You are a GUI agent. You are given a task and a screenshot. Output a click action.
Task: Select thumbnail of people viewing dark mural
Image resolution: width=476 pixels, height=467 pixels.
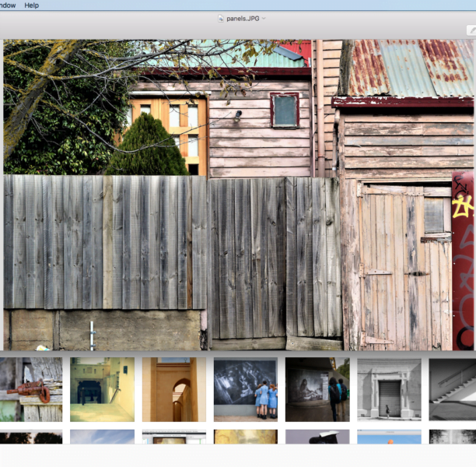coord(317,389)
